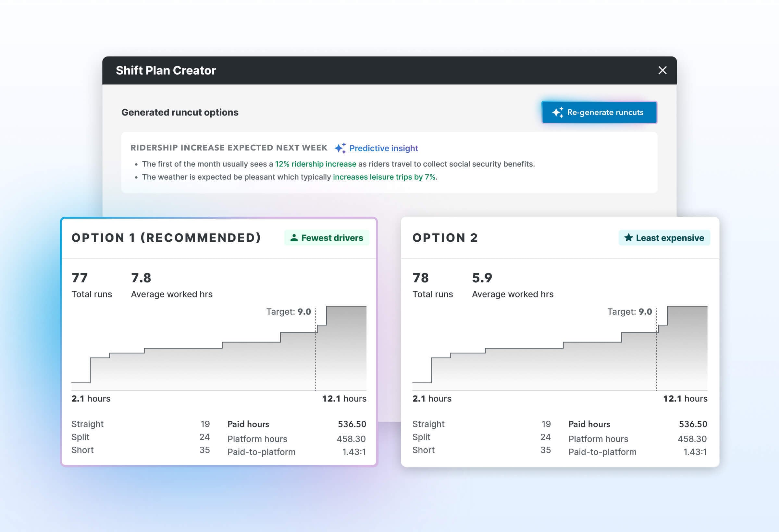The image size is (779, 532).
Task: Click the green 12% ridership increase text
Action: coord(316,164)
